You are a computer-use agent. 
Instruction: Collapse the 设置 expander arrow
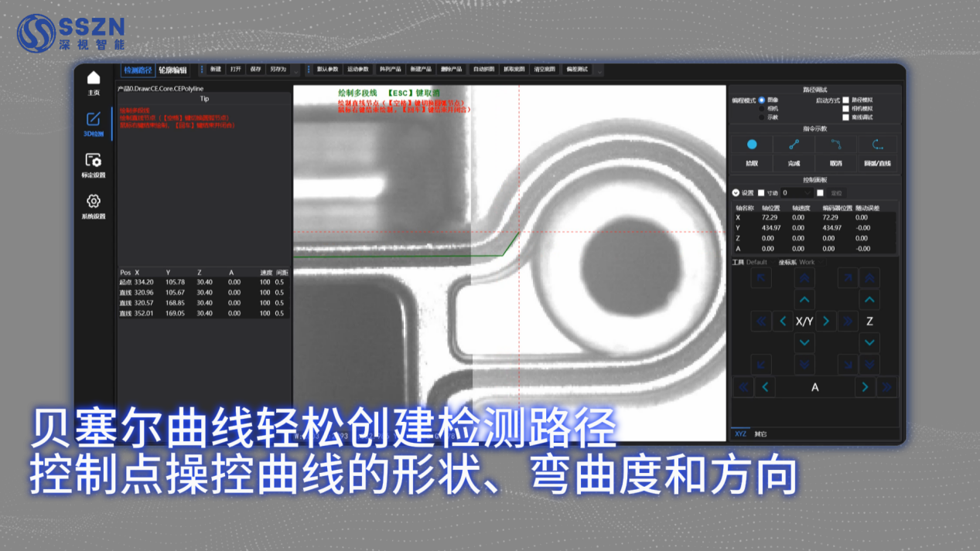pyautogui.click(x=736, y=193)
